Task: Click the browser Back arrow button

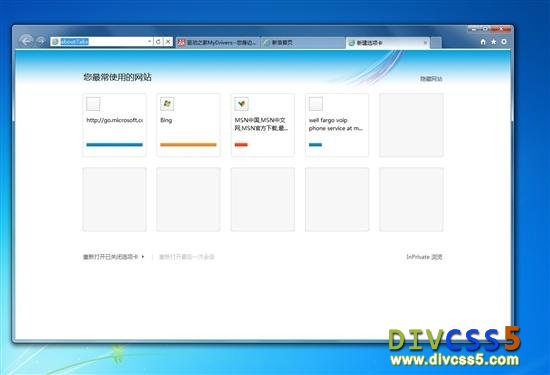Action: (x=26, y=41)
